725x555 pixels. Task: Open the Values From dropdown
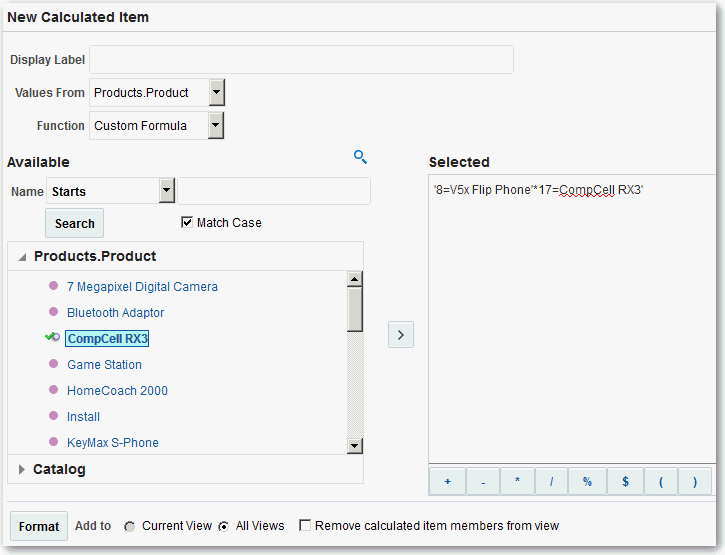pyautogui.click(x=217, y=93)
